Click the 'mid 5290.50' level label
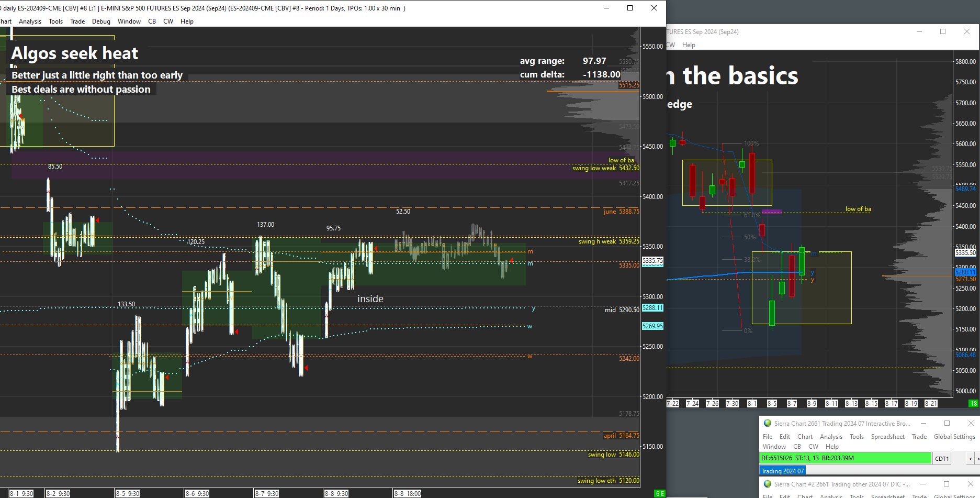The height and width of the screenshot is (498, 980). 622,310
